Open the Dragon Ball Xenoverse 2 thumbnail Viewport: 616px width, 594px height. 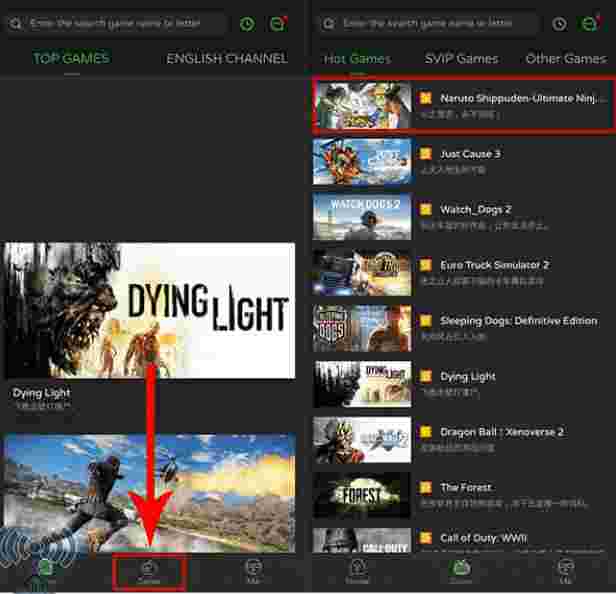362,440
